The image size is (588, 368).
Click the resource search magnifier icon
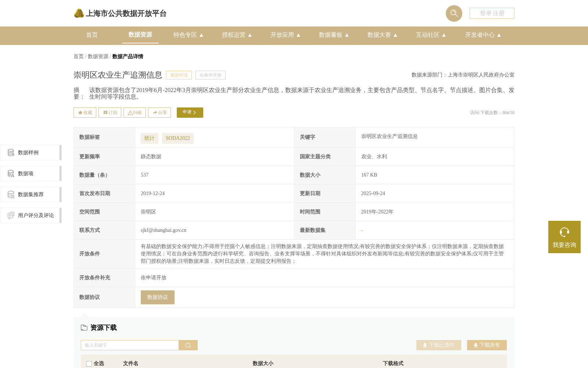tap(188, 345)
